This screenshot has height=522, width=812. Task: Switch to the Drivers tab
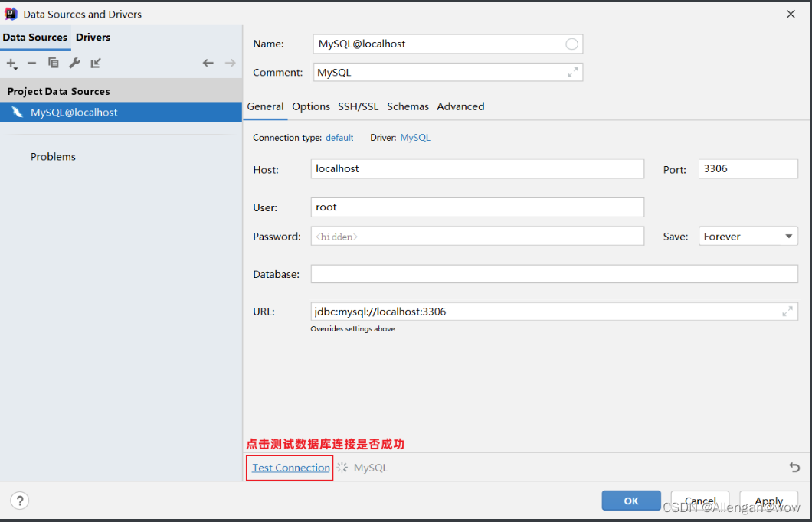[x=93, y=38]
